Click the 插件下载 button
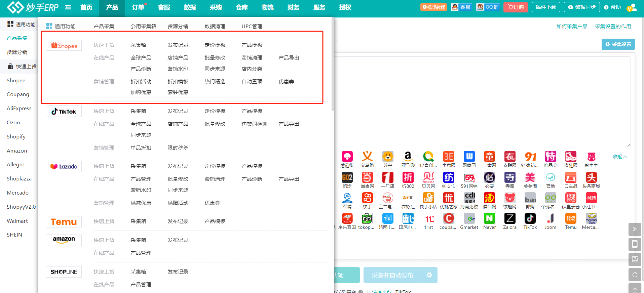 point(546,7)
